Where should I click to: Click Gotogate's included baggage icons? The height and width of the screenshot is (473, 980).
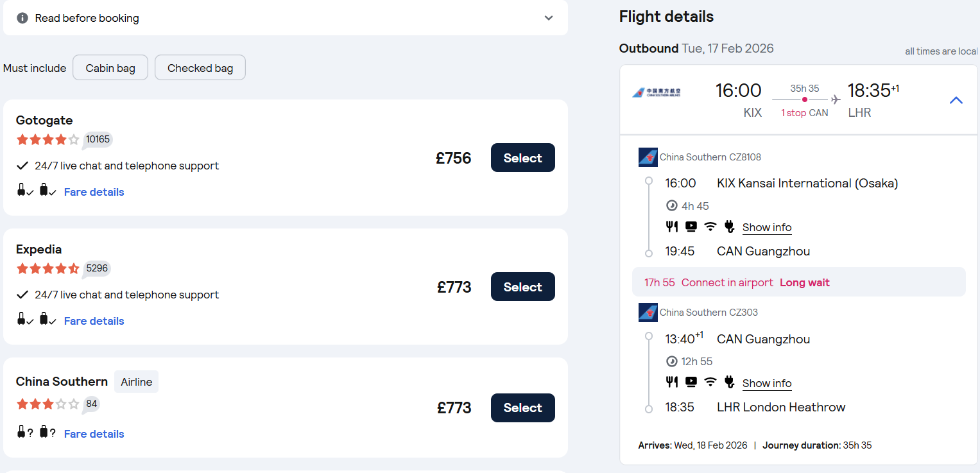[x=37, y=191]
